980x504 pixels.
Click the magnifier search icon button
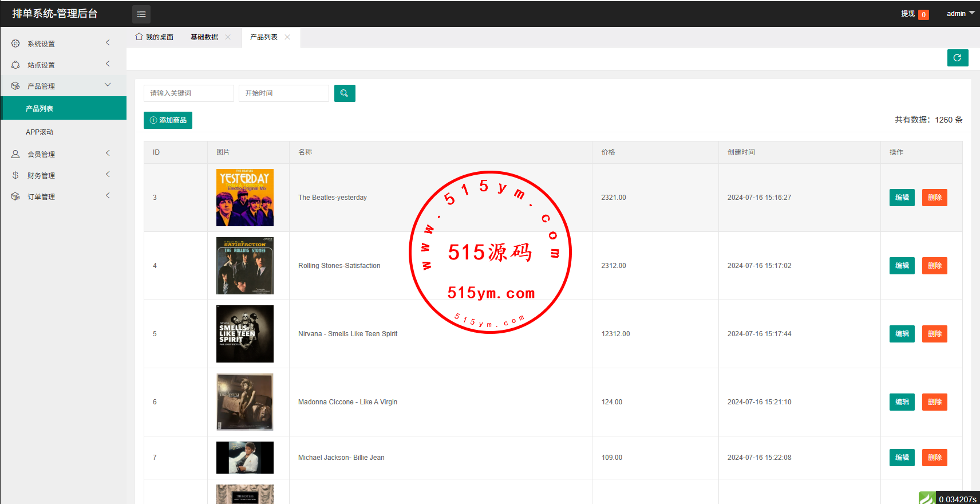tap(345, 93)
